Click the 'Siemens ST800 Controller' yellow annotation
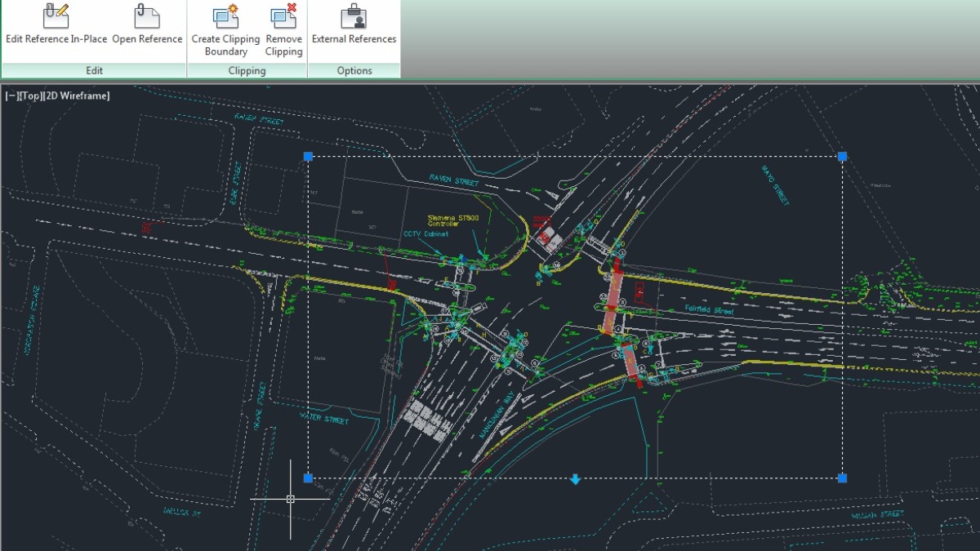 [x=452, y=220]
